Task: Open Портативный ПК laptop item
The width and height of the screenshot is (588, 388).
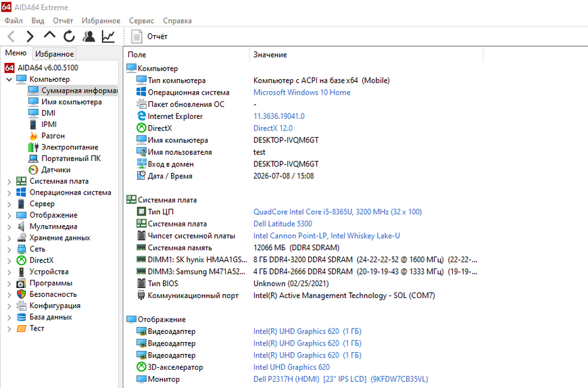Action: click(x=71, y=158)
